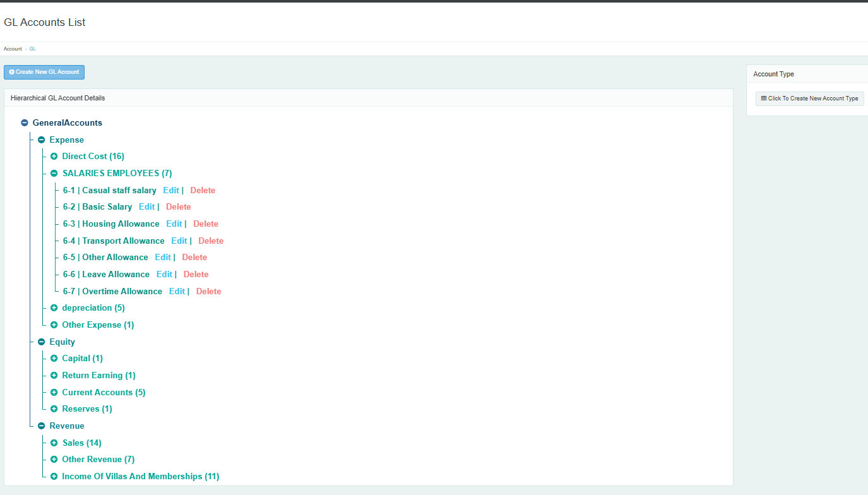Image resolution: width=868 pixels, height=495 pixels.
Task: Delete the Casual staff salary account
Action: pyautogui.click(x=203, y=191)
